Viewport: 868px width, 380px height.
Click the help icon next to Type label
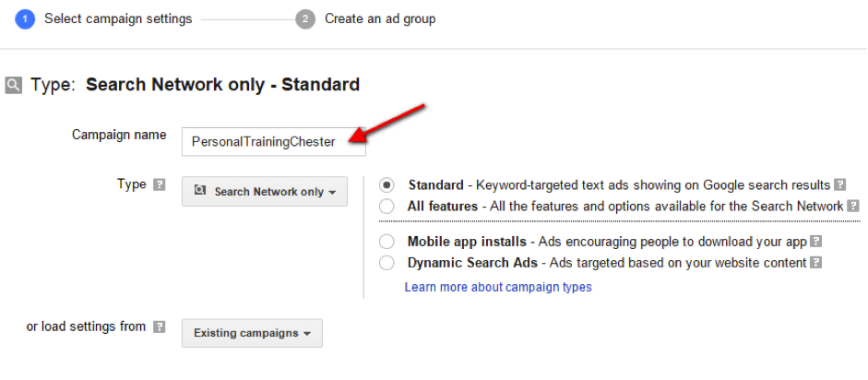[160, 184]
